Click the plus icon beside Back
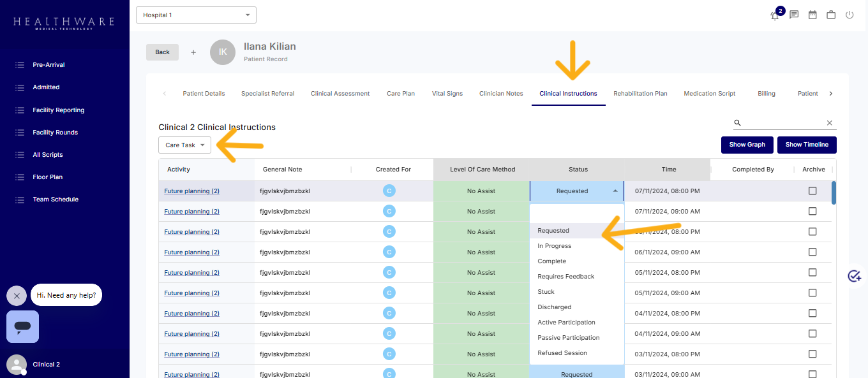 point(193,52)
